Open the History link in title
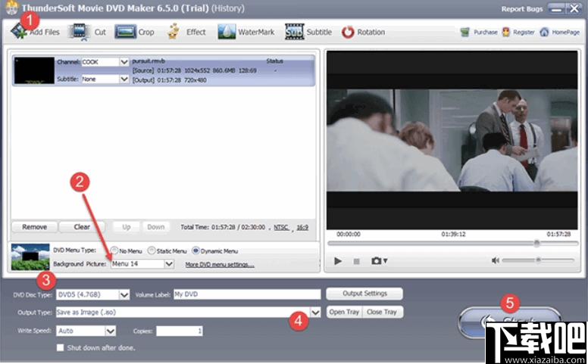The height and width of the screenshot is (364, 588). [228, 8]
